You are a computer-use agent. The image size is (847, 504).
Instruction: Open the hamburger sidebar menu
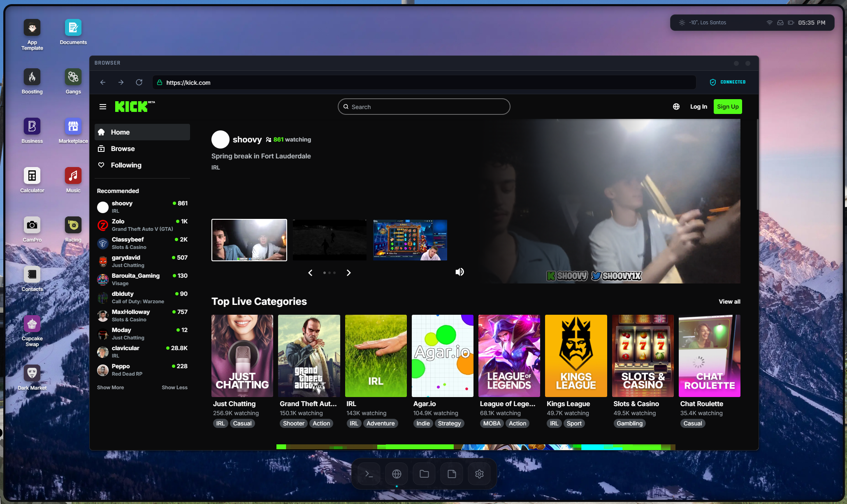pyautogui.click(x=103, y=107)
